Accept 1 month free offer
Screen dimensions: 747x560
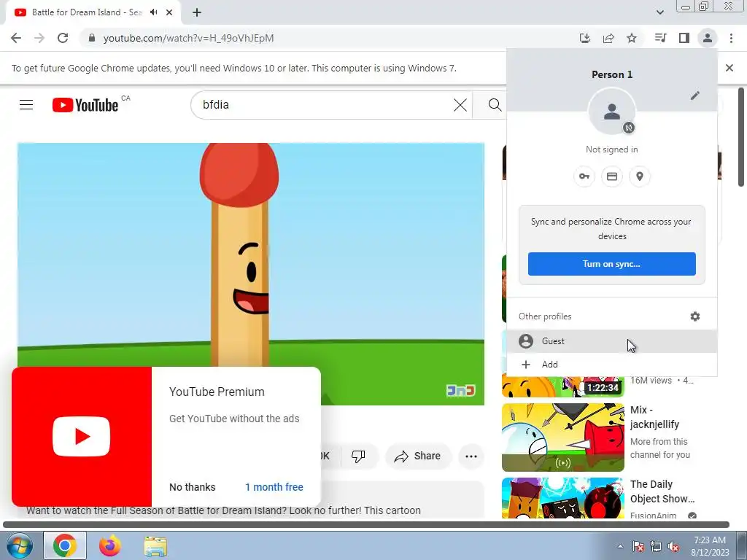274,487
